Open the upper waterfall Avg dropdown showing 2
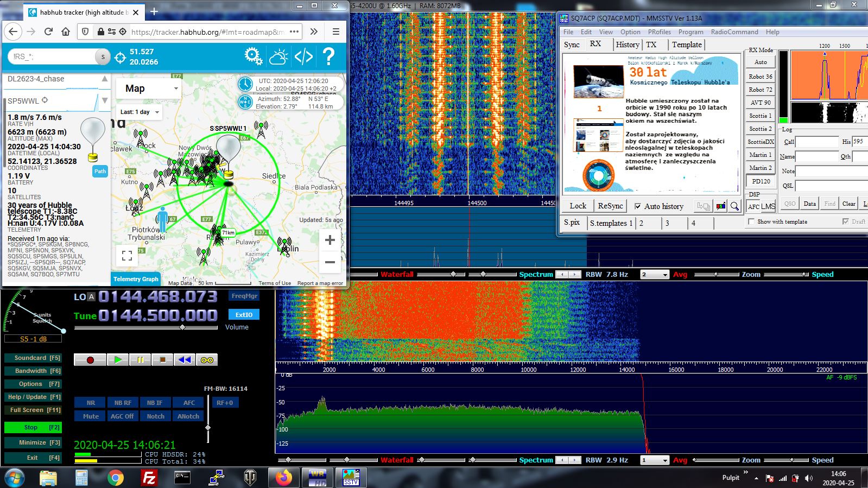Viewport: 868px width, 488px height. pos(655,275)
